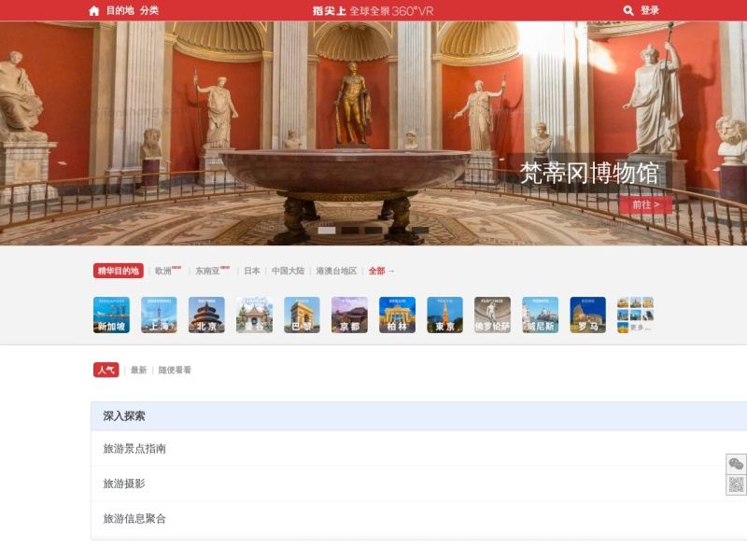Screen dimensions: 747x560
Task: Open the 新加坡 destination icon
Action: [x=111, y=315]
